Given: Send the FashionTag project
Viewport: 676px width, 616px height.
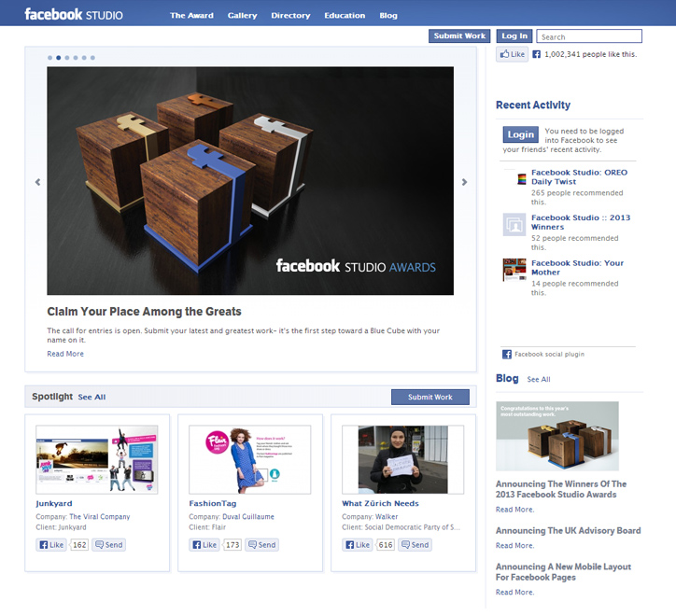Looking at the screenshot, I should [261, 545].
